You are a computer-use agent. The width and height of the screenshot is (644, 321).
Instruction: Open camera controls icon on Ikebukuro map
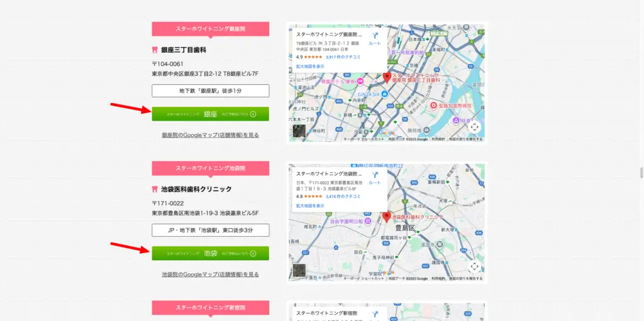point(474,267)
